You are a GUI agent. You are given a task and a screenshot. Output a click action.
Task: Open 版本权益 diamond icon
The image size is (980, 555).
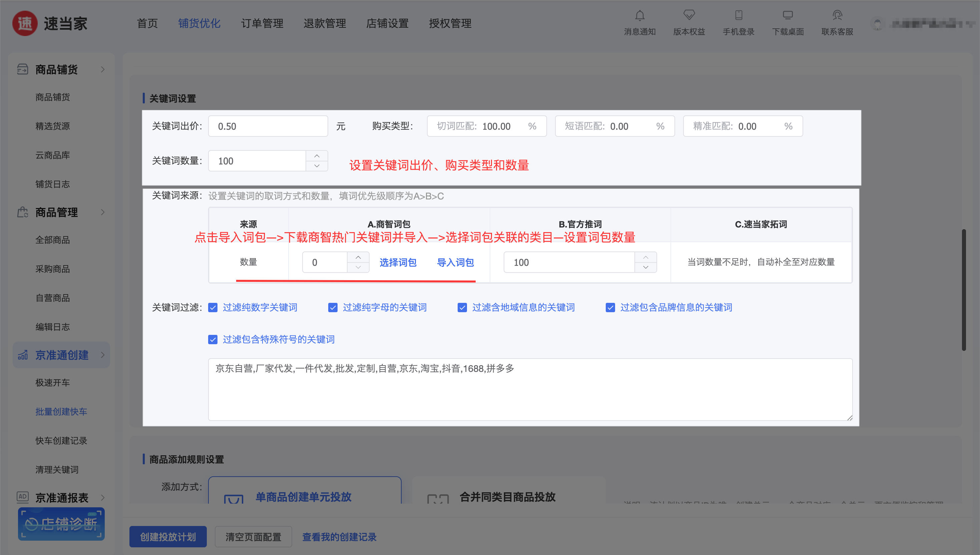[689, 15]
